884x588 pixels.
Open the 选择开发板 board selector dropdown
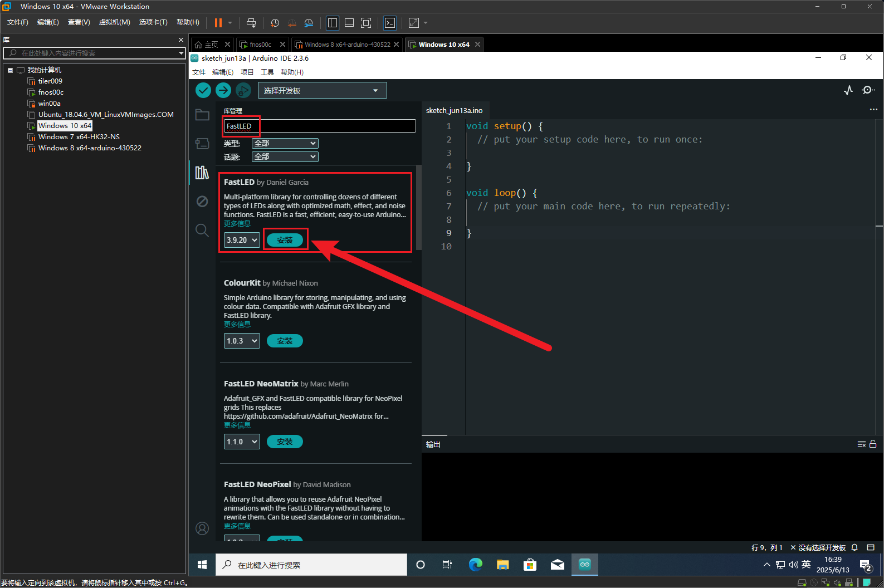coord(323,90)
